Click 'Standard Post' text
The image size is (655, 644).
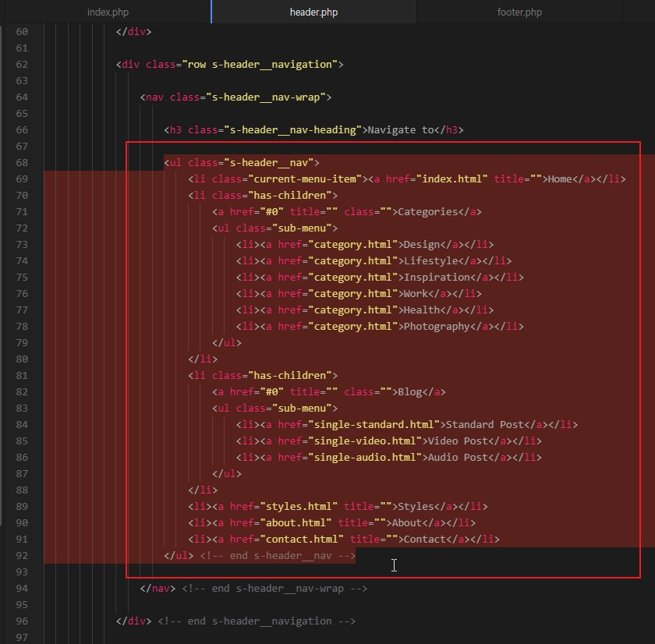[484, 425]
